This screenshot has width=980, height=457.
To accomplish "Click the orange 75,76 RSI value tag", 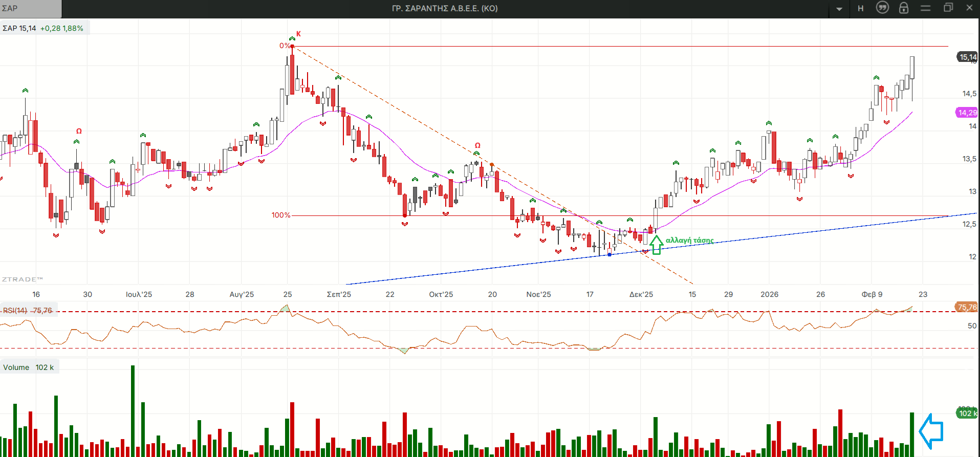I will point(967,307).
